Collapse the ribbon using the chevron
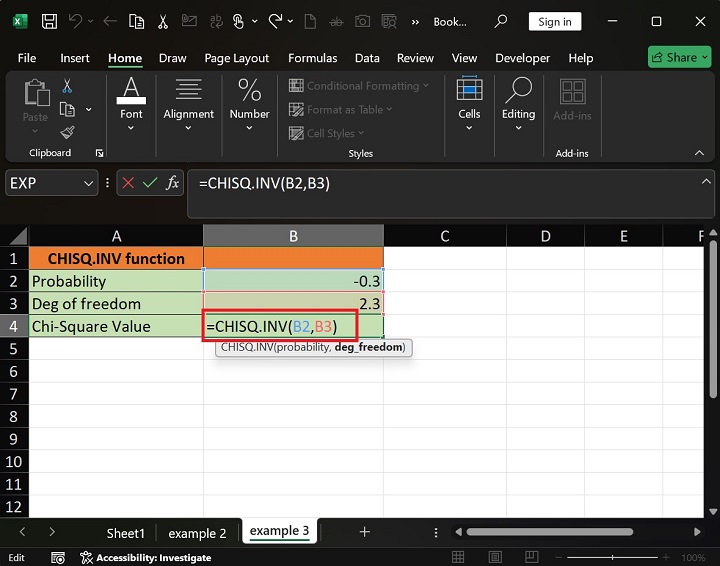The height and width of the screenshot is (566, 720). coord(700,153)
